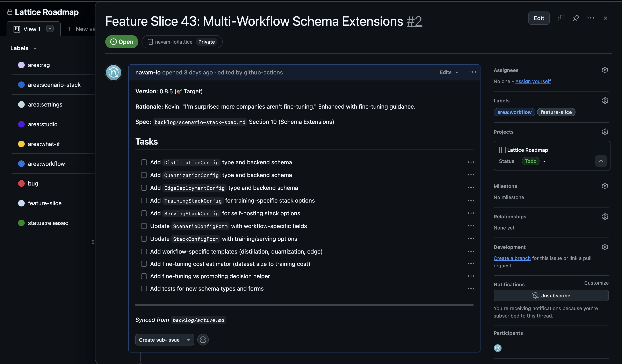Tick the Update StackConfigForm task checkbox

coord(144,239)
